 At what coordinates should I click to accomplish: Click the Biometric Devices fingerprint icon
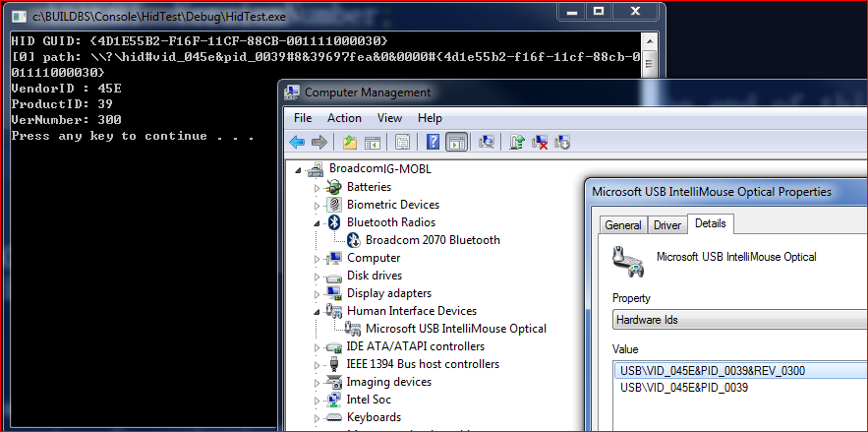(334, 205)
